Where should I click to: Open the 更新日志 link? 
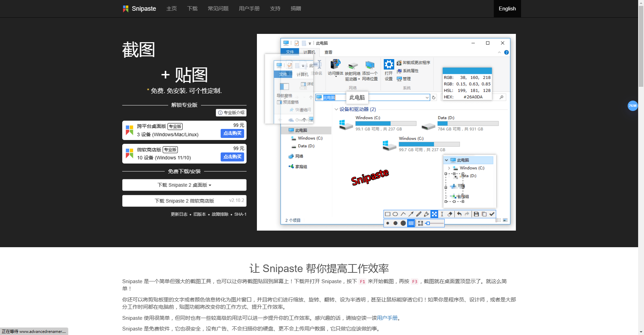tap(179, 214)
